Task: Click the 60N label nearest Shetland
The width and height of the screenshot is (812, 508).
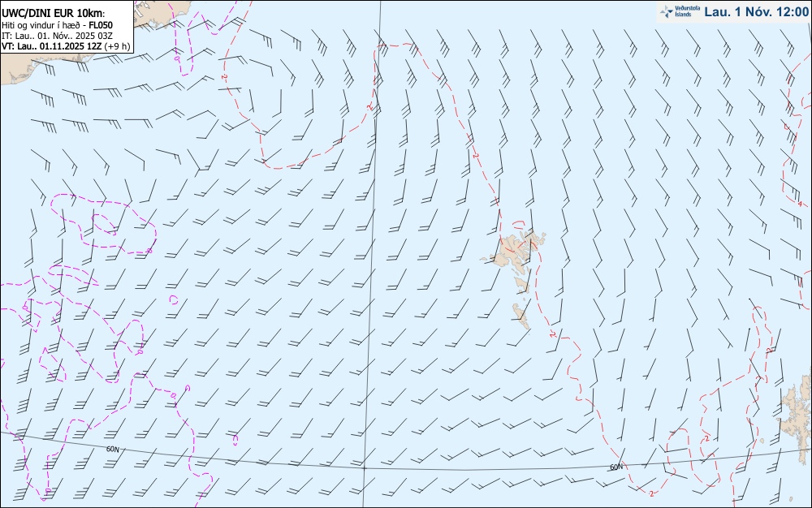Action: coord(616,467)
